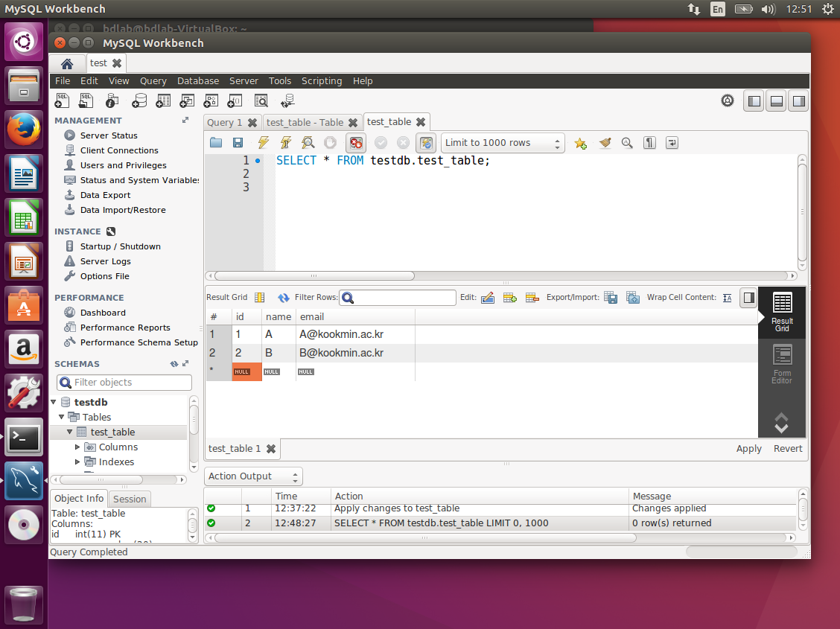Save snippet star icon
Image resolution: width=840 pixels, height=629 pixels.
pyautogui.click(x=581, y=143)
